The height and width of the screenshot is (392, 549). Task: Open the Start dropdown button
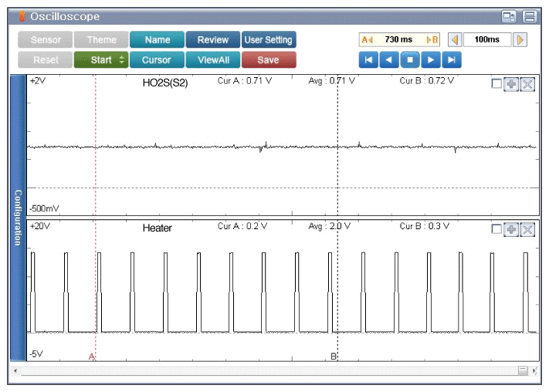click(x=100, y=59)
